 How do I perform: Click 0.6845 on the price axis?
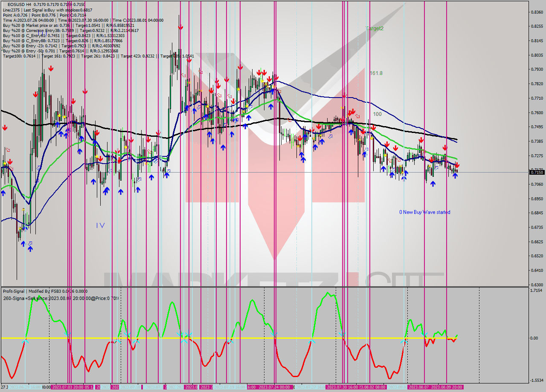point(537,213)
